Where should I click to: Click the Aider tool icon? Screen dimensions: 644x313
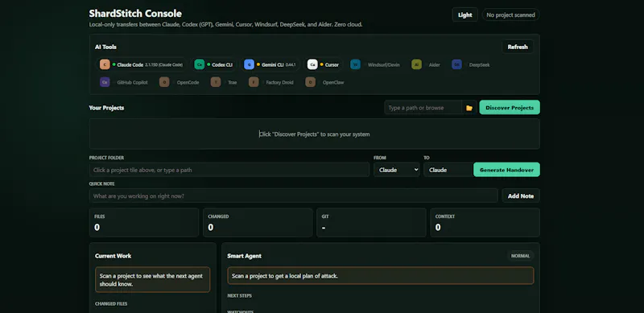(416, 64)
